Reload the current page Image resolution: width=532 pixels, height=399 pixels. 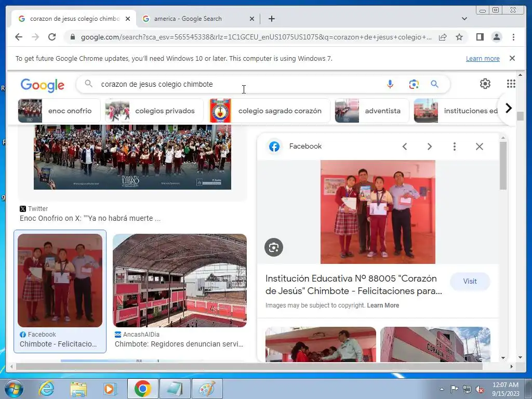[x=52, y=37]
